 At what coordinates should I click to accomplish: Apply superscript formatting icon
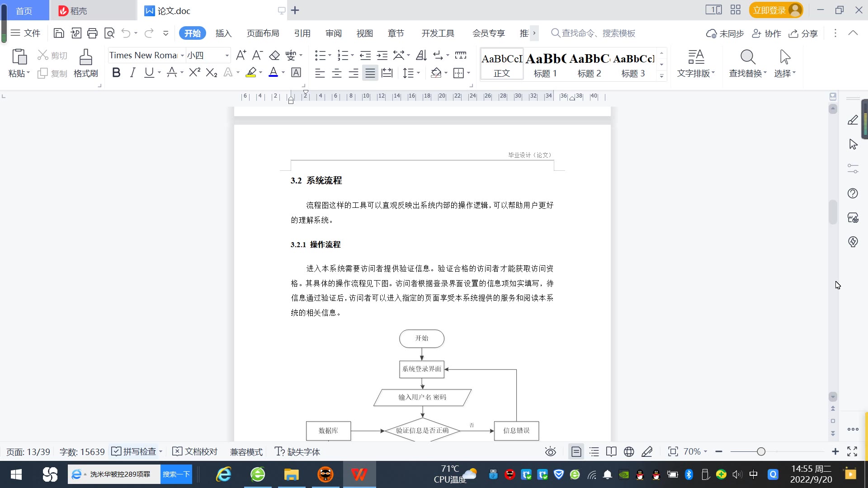point(194,73)
